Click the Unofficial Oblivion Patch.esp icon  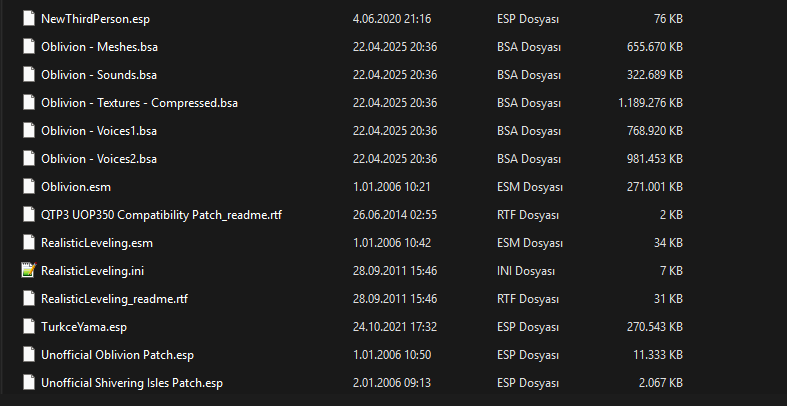(29, 355)
